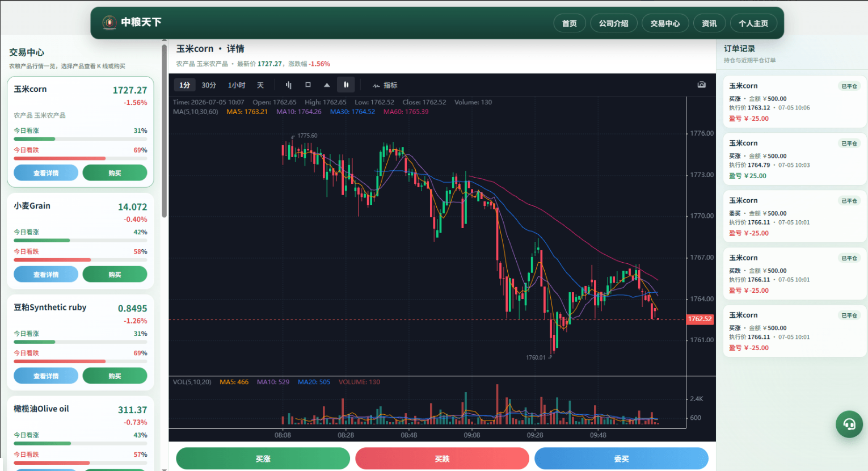Click the MA5: 1763.21 legend label
Viewport: 868px width, 471px height.
(x=247, y=112)
